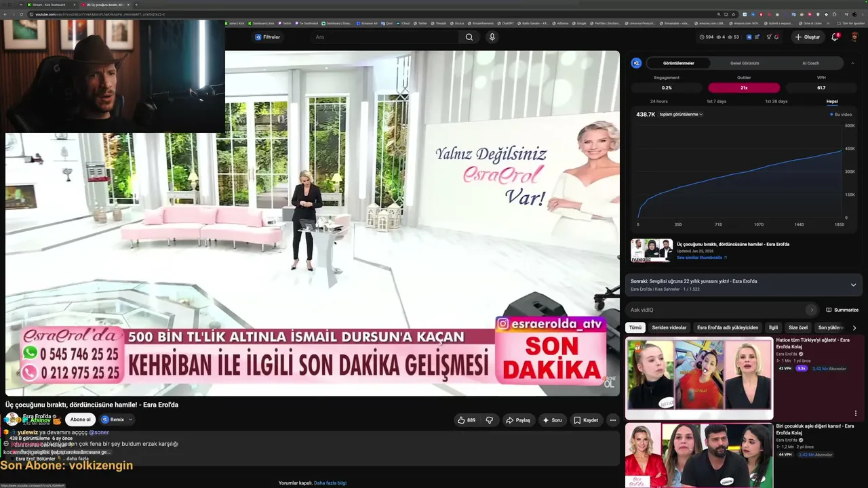Select Esra Erol'da adlı yükleyiciden chip

pos(728,327)
